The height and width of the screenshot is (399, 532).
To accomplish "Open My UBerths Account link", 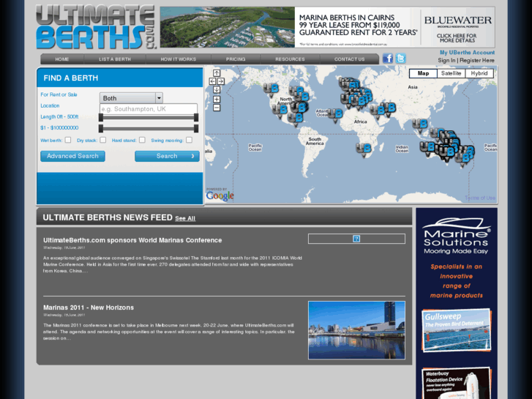I will pos(467,52).
